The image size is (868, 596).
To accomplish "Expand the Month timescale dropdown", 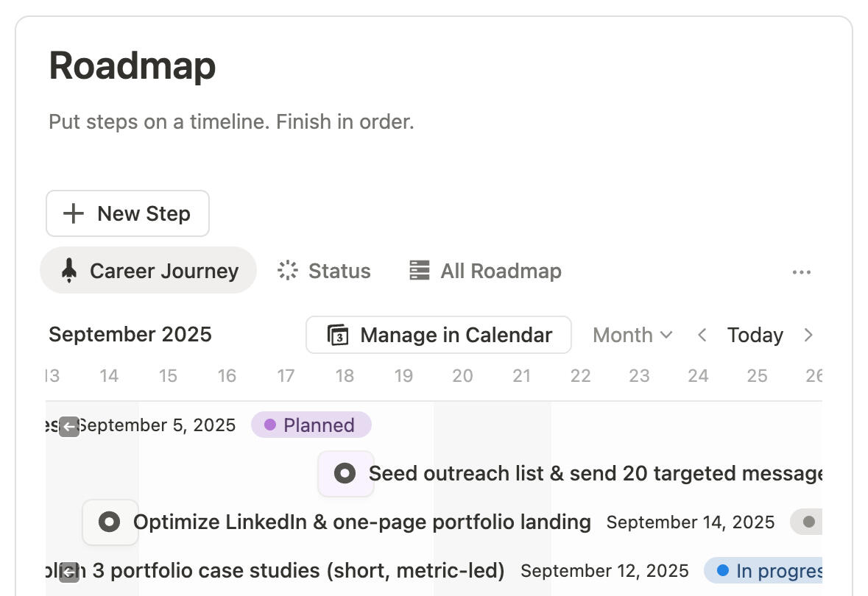I will click(x=632, y=335).
